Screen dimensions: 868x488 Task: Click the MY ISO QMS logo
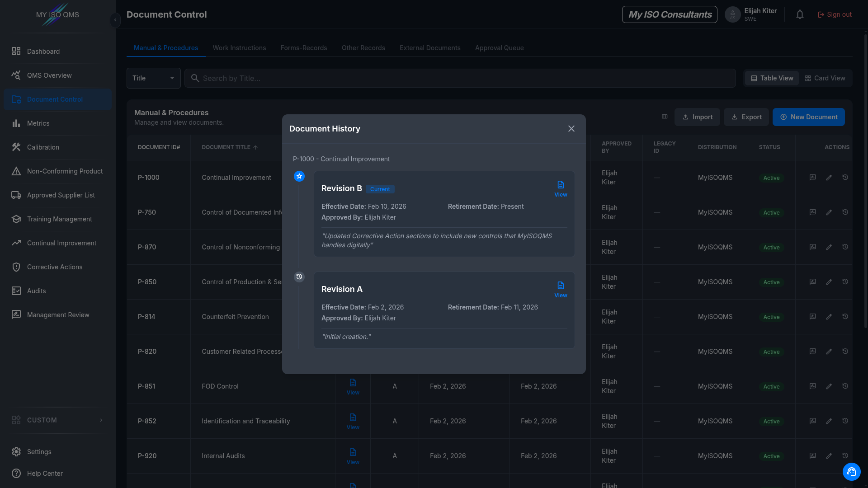(57, 14)
